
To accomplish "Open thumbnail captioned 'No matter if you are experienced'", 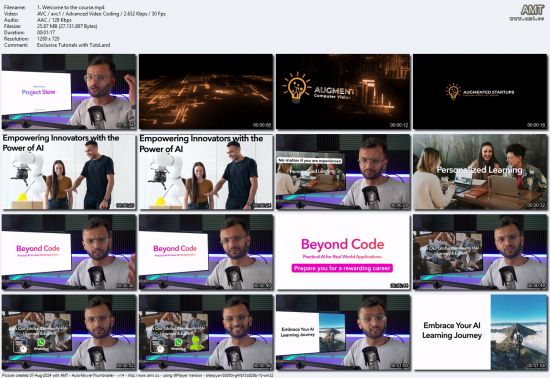I will click(343, 172).
